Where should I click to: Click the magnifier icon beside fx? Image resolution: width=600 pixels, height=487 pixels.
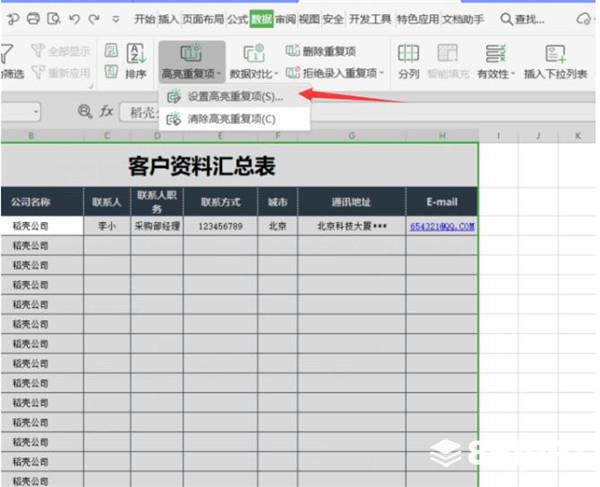85,111
